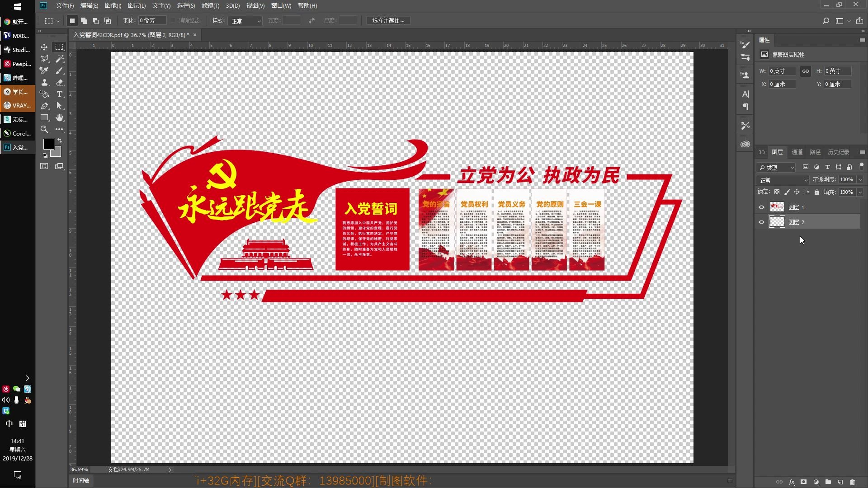This screenshot has width=868, height=488.
Task: Toggle lock all for layer
Action: coord(816,192)
